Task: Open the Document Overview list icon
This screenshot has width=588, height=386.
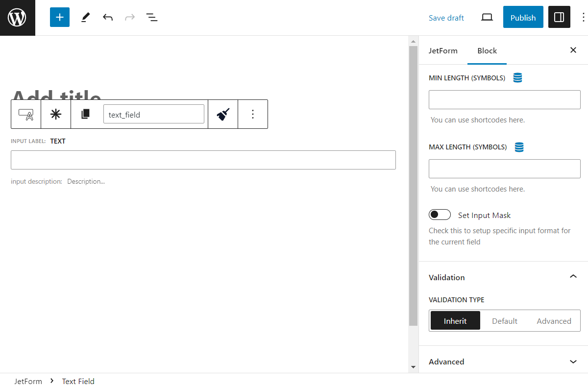Action: tap(152, 17)
